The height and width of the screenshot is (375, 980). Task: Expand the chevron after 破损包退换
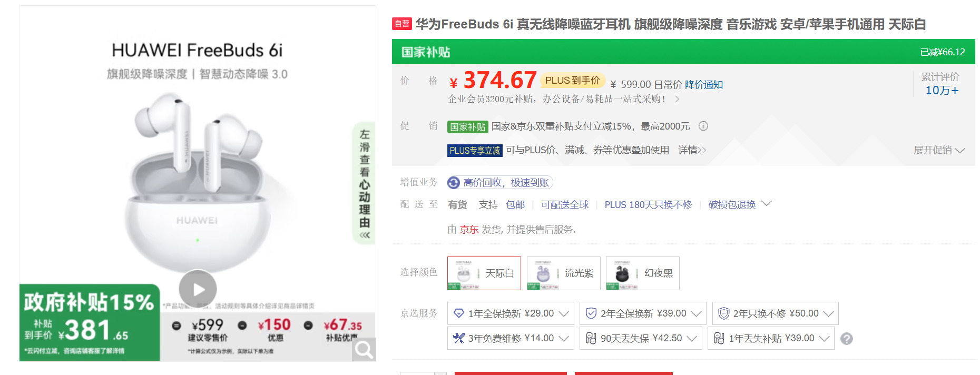tap(767, 203)
